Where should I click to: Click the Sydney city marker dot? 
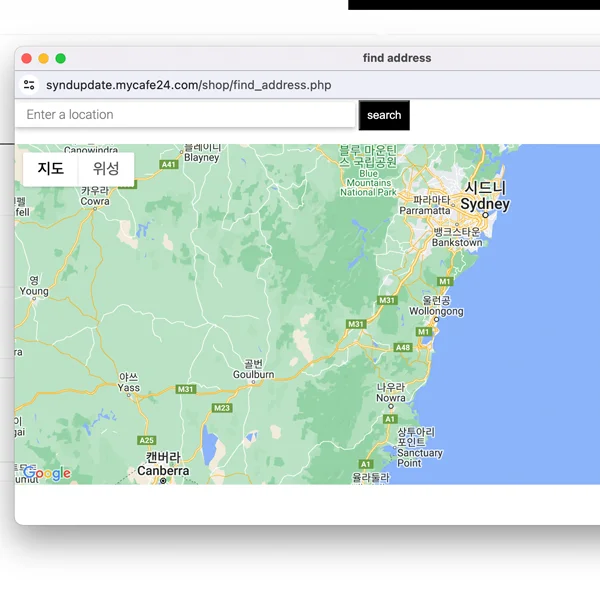tap(485, 215)
